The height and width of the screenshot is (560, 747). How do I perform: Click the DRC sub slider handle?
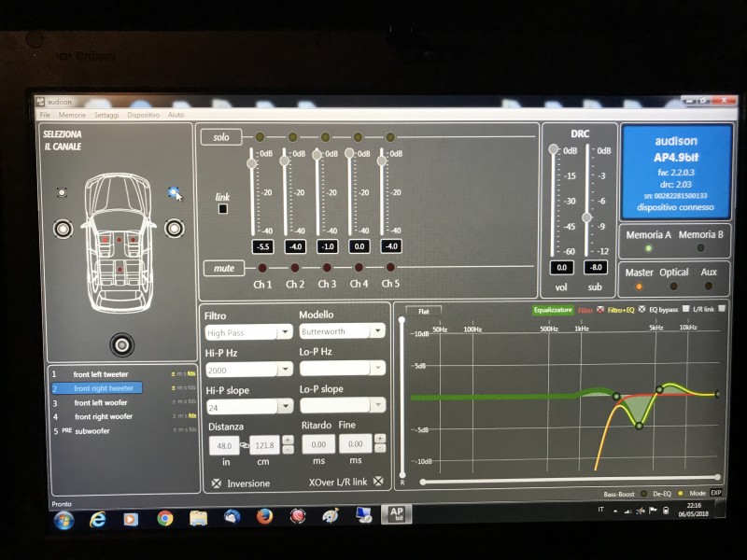[x=587, y=217]
